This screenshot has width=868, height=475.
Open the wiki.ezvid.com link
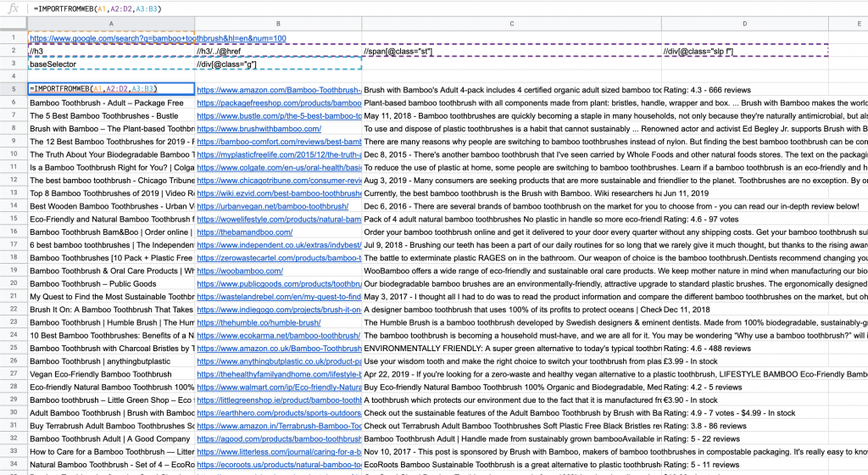(x=279, y=193)
